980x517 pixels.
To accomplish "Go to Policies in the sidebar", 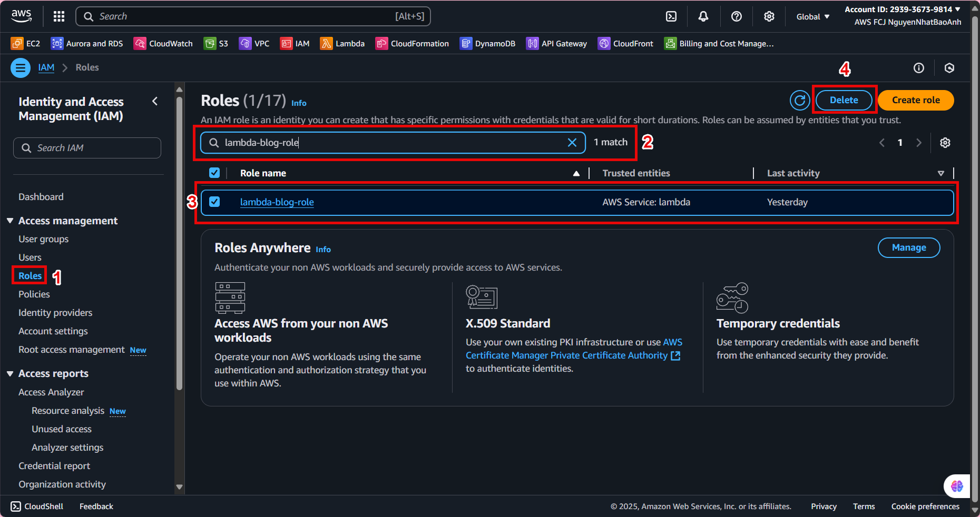I will pos(34,294).
